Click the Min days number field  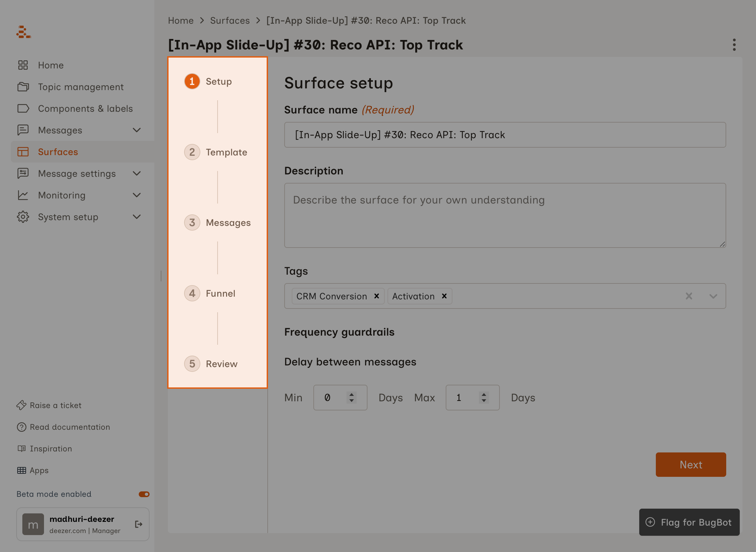[x=340, y=398]
